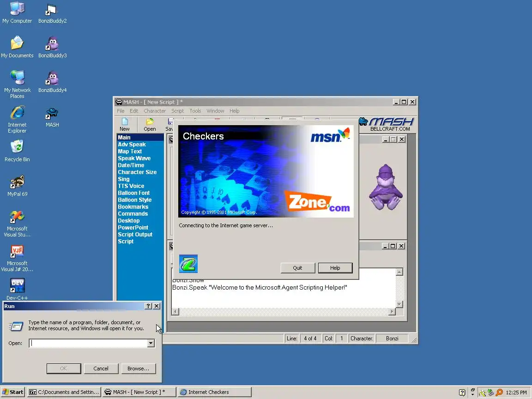Click the Start button
532x399 pixels.
[x=13, y=392]
